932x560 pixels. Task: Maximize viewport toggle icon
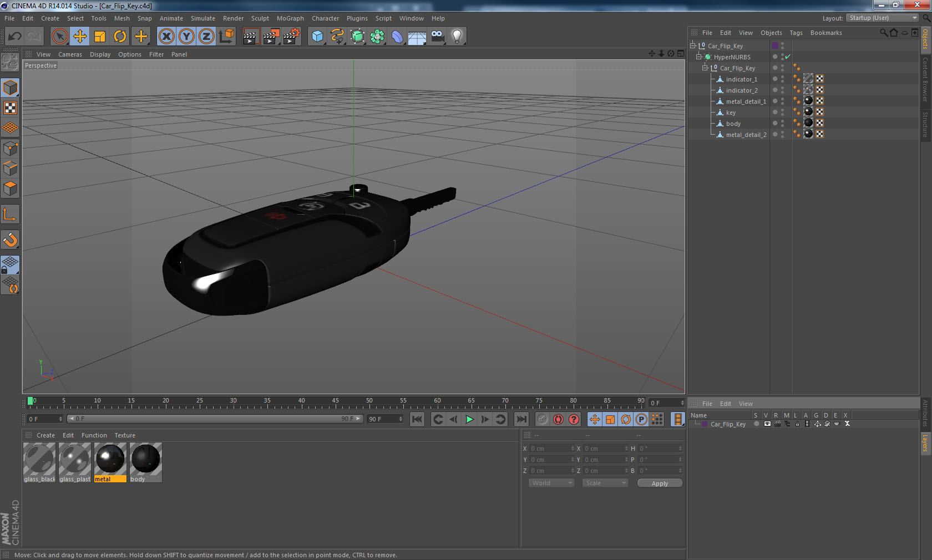681,54
